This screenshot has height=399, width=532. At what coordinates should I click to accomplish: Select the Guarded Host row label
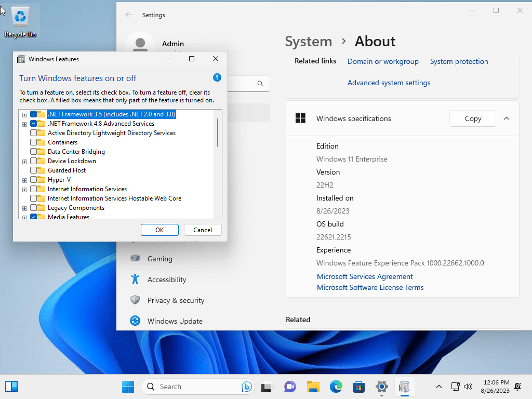pyautogui.click(x=66, y=170)
